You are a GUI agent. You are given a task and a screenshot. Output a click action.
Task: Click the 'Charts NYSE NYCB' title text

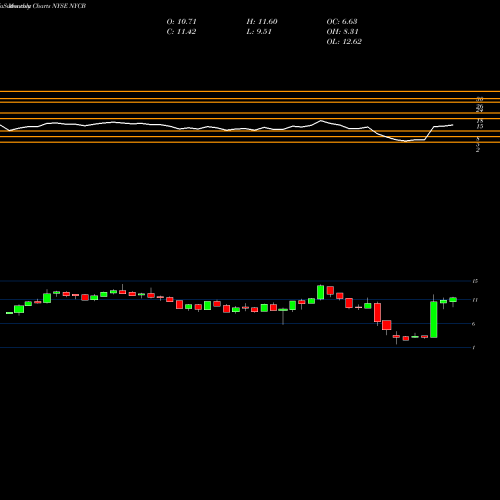point(59,6)
